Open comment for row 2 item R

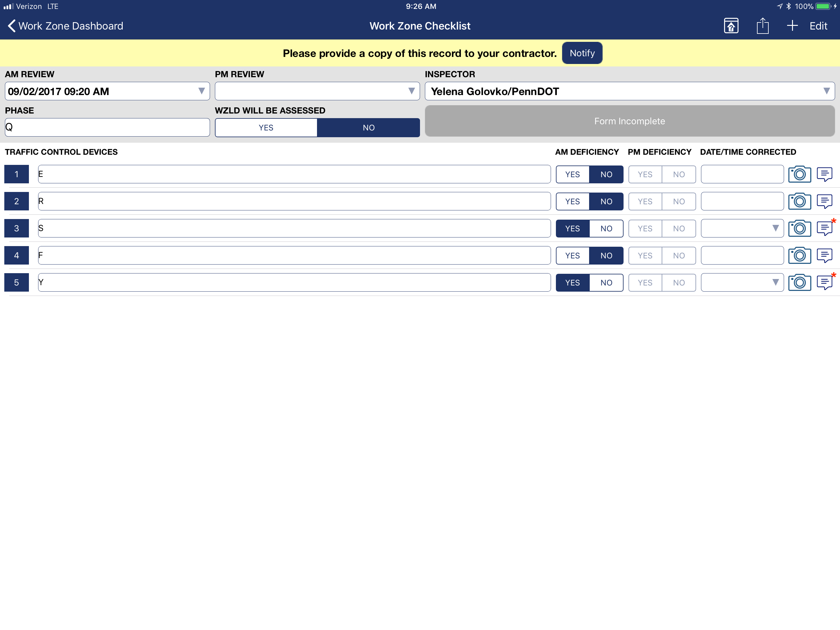tap(824, 202)
